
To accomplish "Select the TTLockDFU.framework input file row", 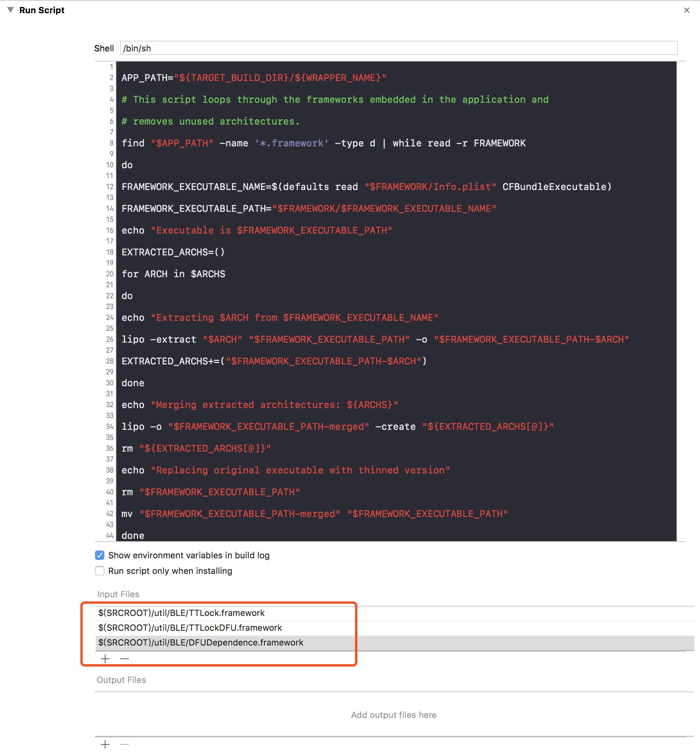I will click(395, 628).
